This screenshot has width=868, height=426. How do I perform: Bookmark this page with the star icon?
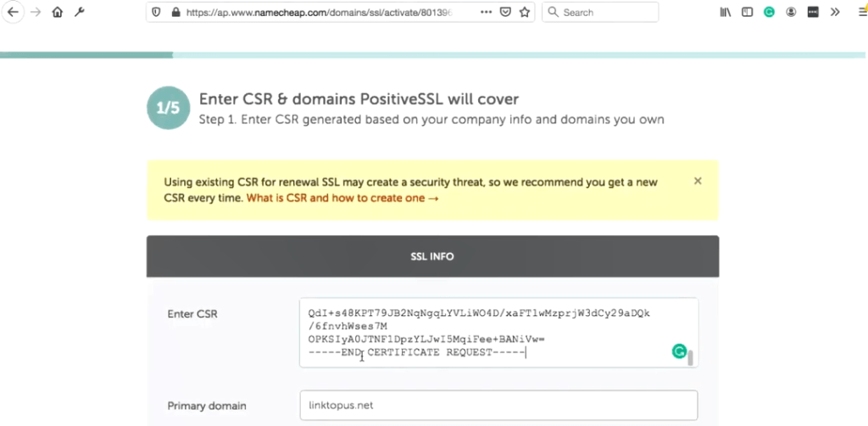525,12
